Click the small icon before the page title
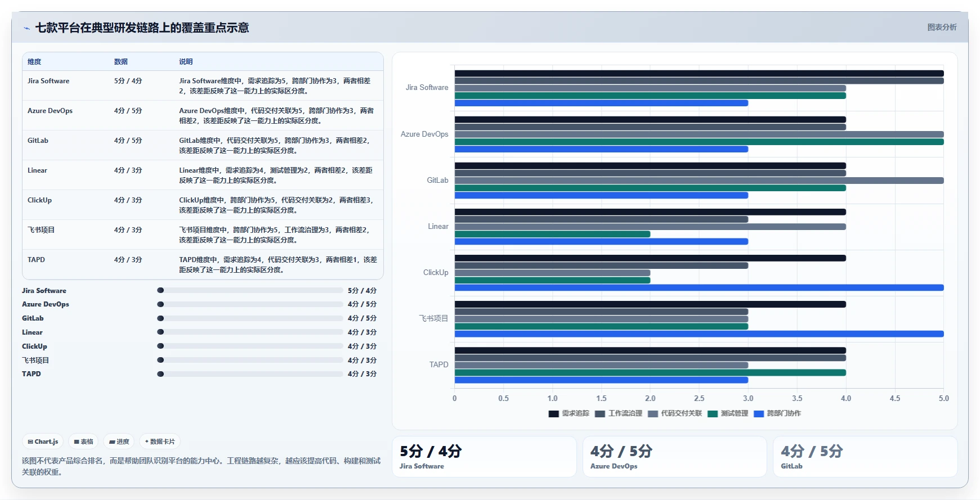 [x=26, y=28]
